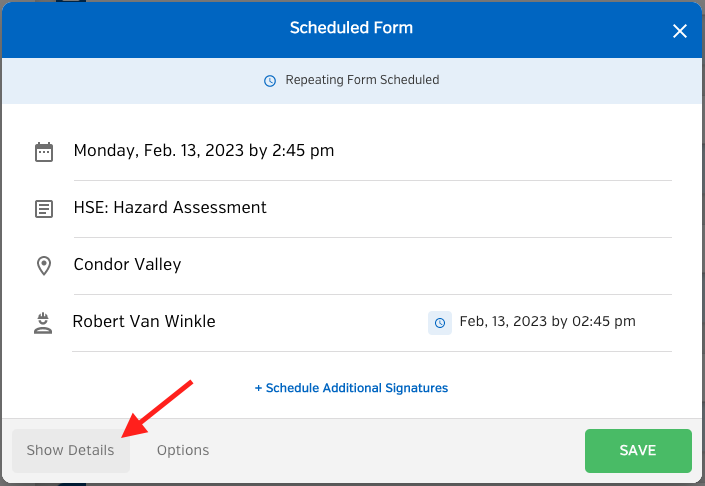This screenshot has height=486, width=705.
Task: Click the location pin icon
Action: pyautogui.click(x=44, y=266)
